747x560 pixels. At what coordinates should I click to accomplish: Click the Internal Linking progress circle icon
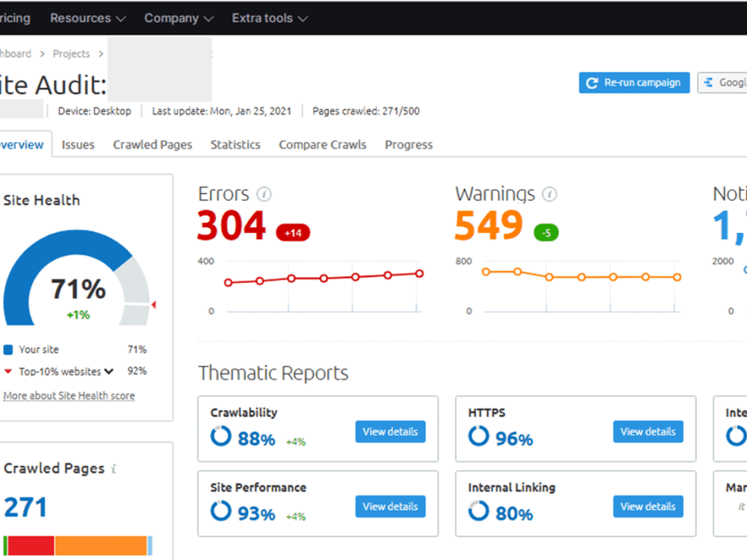[x=478, y=511]
